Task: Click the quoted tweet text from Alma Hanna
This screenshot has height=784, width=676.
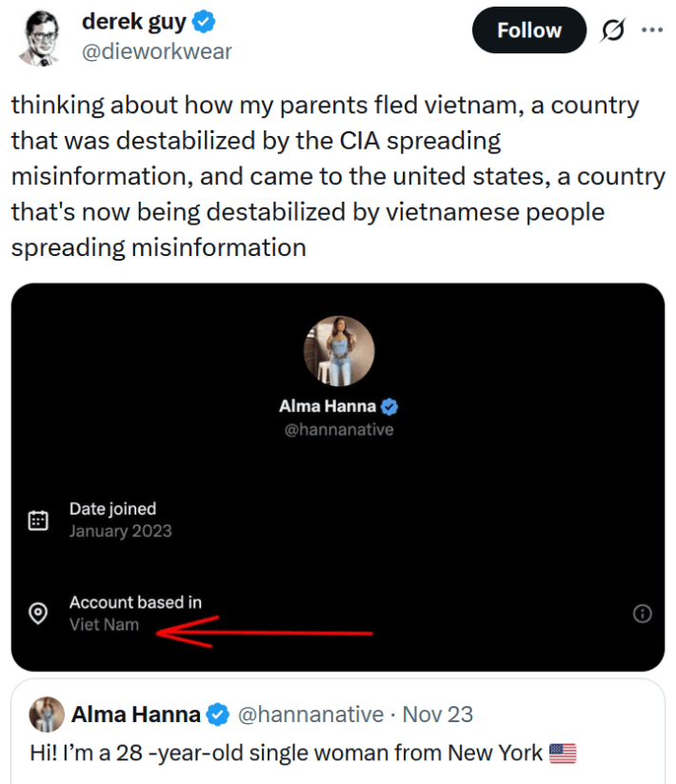Action: 286,752
